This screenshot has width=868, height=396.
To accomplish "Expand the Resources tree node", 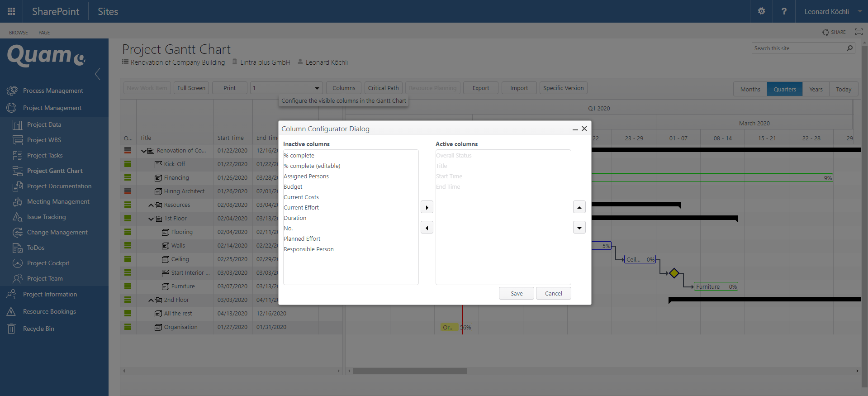I will 151,205.
